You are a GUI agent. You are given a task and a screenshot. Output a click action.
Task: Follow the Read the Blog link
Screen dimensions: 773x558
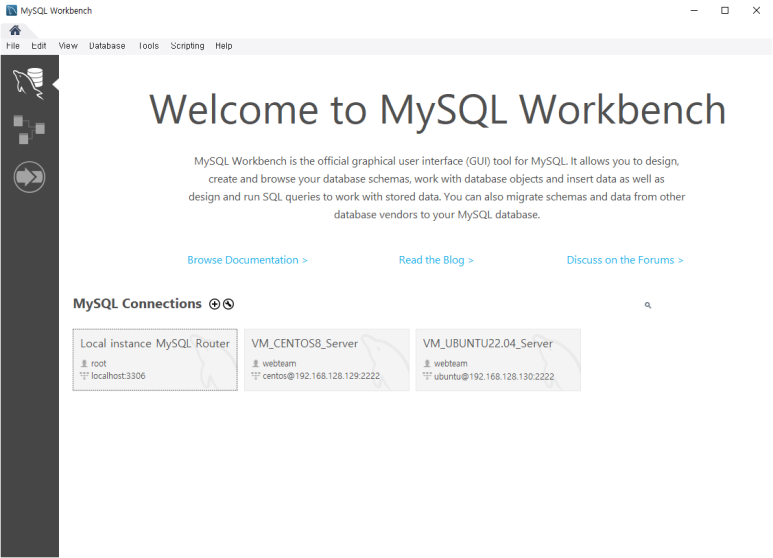tap(436, 260)
